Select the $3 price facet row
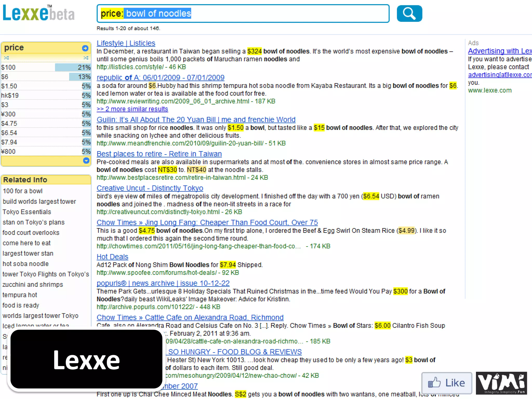The width and height of the screenshot is (532, 399). [46, 105]
